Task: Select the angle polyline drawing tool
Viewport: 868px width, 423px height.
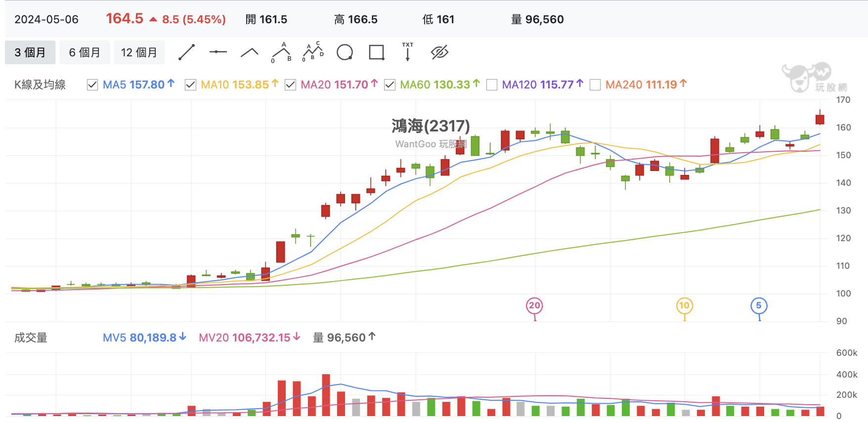Action: pyautogui.click(x=250, y=52)
